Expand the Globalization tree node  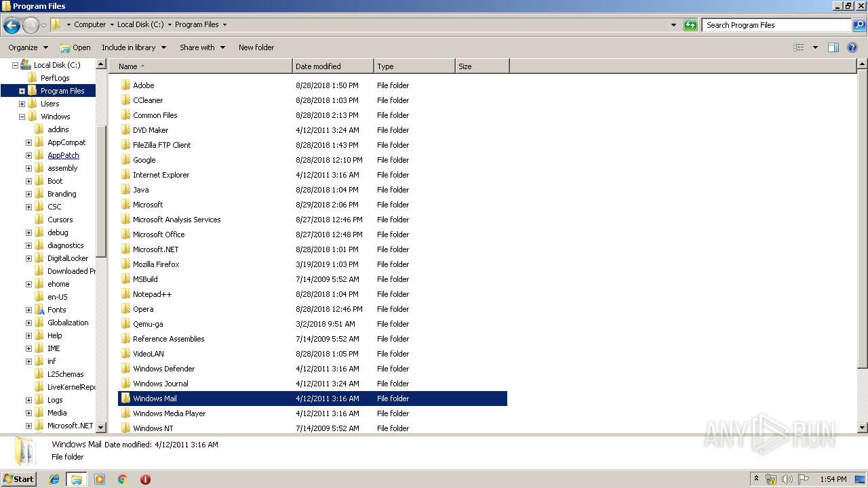tap(28, 323)
